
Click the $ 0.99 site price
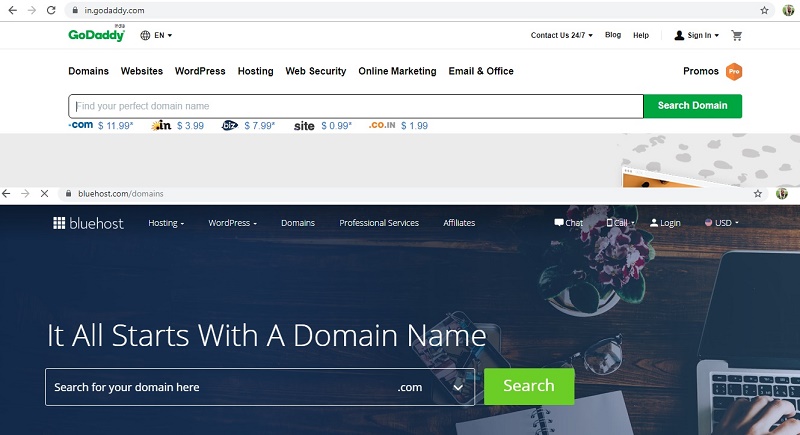(336, 126)
